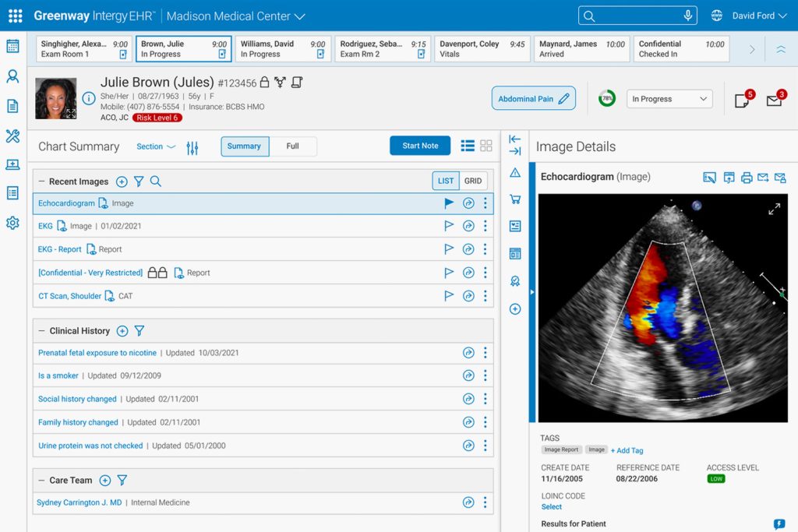Viewport: 798px width, 532px height.
Task: Click the tools wrench icon in sidebar
Action: tap(12, 136)
